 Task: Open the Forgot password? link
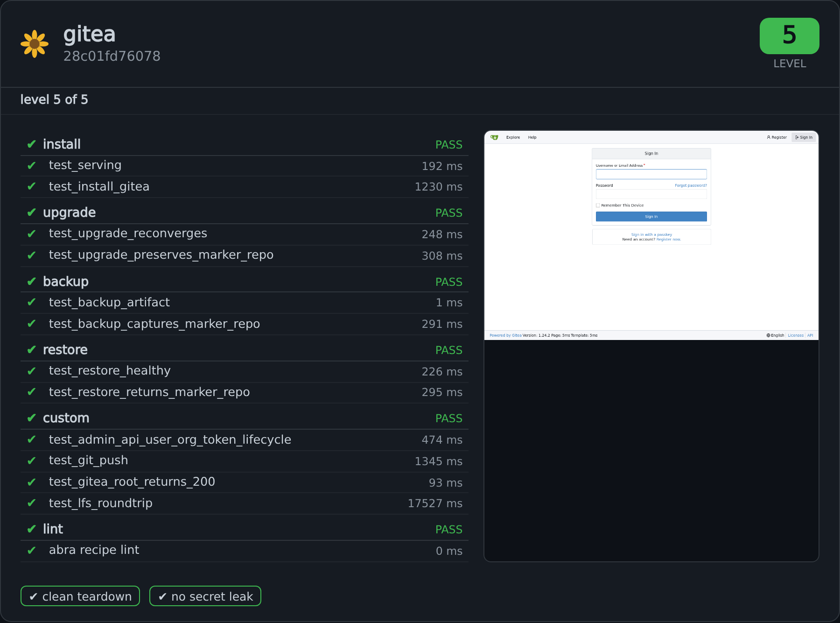click(691, 185)
